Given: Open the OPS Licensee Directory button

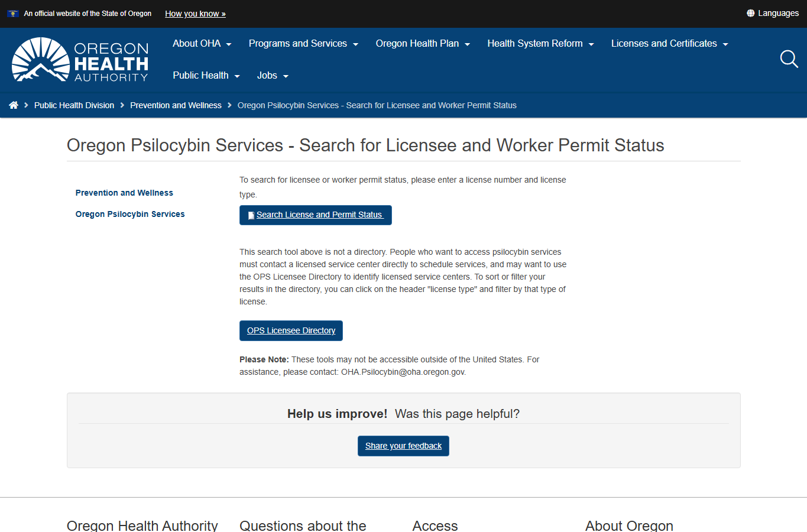Looking at the screenshot, I should pos(291,331).
